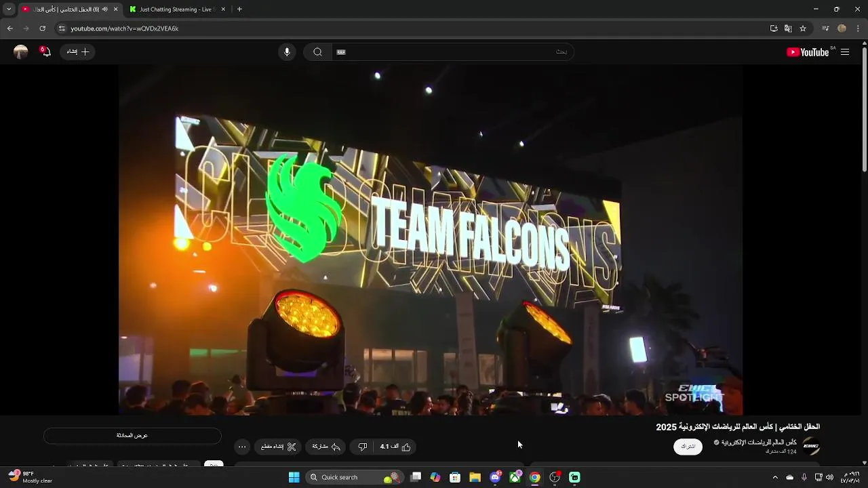Screen dimensions: 868x488
Task: Open site information icon in address bar
Action: point(62,28)
